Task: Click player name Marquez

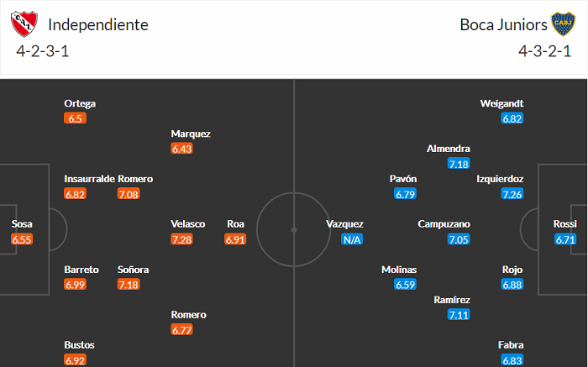Action: coord(191,134)
